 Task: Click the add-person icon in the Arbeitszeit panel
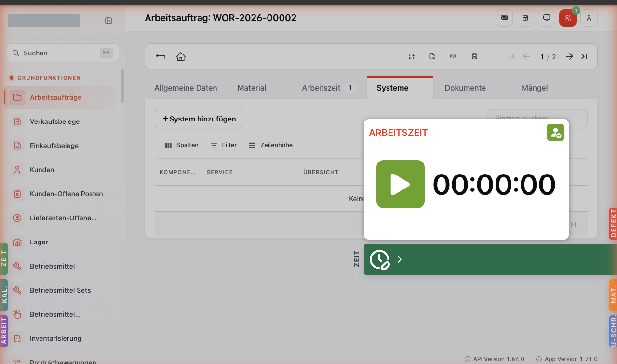(555, 133)
